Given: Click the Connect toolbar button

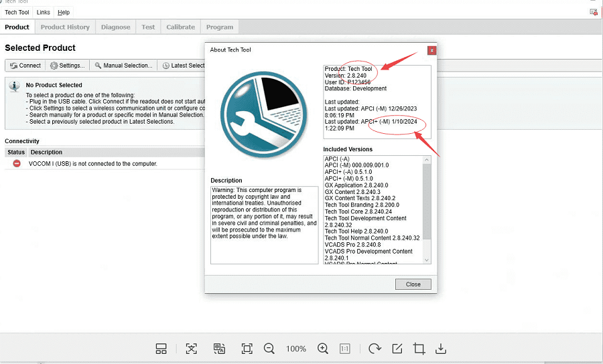Looking at the screenshot, I should coord(25,66).
